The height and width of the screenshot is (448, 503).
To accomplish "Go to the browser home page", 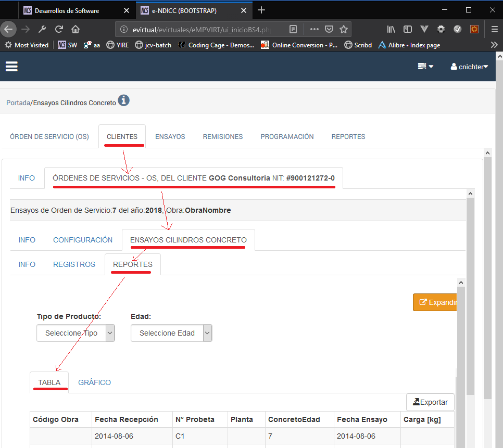I will [x=76, y=29].
